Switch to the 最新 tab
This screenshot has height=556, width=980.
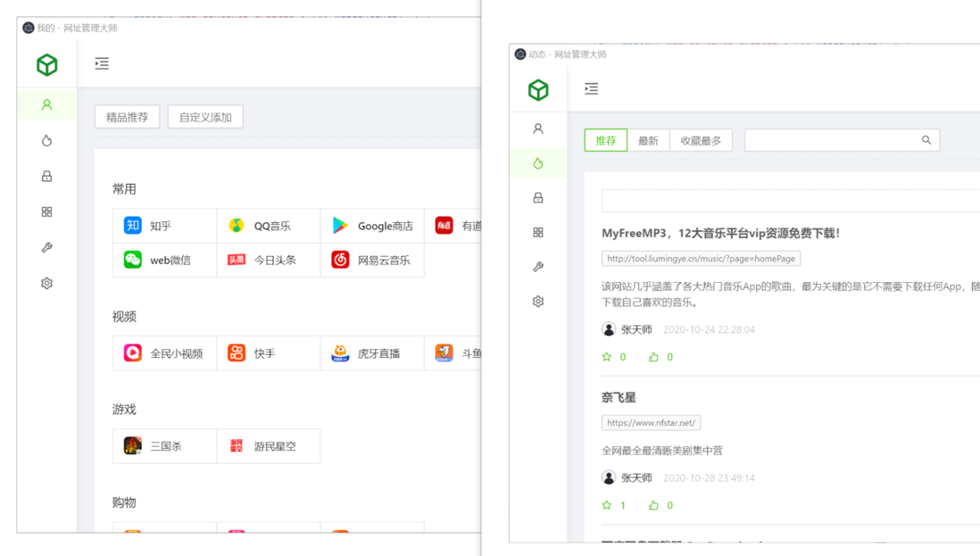[648, 141]
